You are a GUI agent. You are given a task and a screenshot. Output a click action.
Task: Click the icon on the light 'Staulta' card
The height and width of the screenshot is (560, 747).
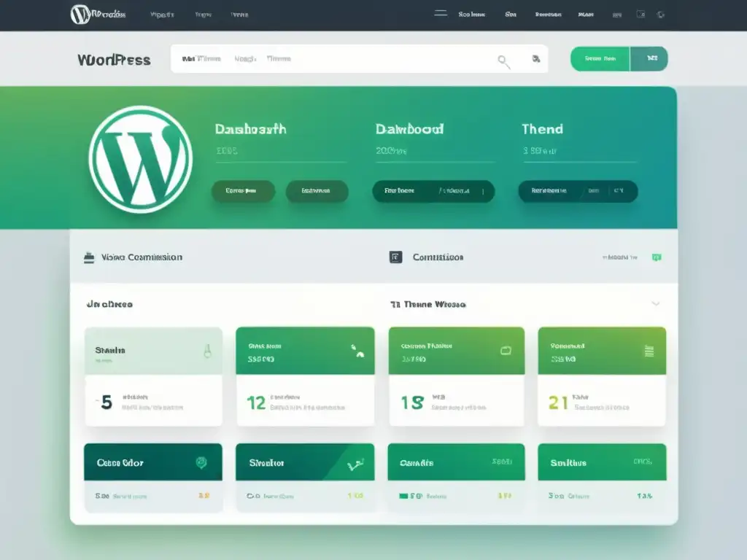click(x=207, y=351)
